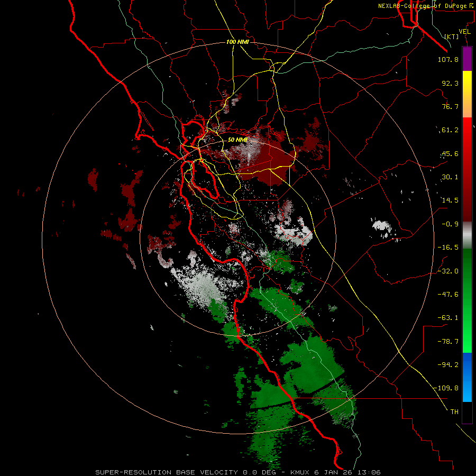The height and width of the screenshot is (476, 476).
Task: Pick the blue segment of the velocity scale
Action: click(467, 377)
